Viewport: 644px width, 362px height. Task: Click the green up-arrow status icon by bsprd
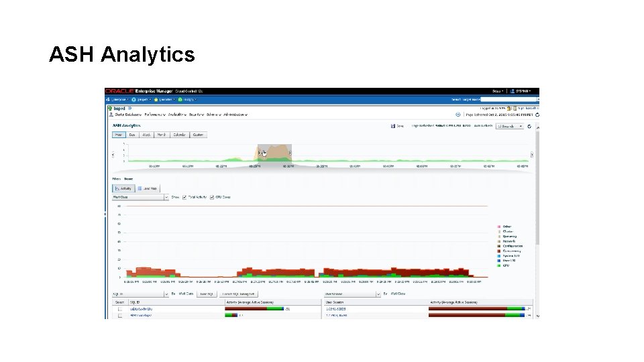pyautogui.click(x=110, y=109)
